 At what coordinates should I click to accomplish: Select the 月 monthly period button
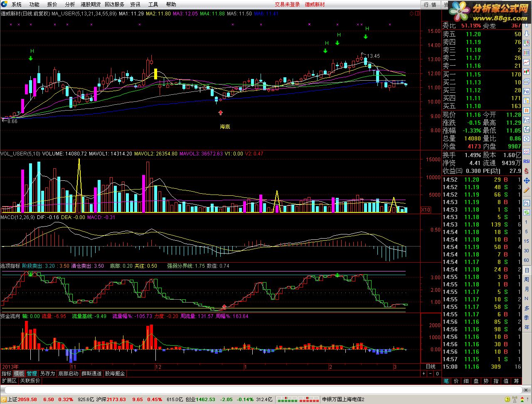click(527, 289)
